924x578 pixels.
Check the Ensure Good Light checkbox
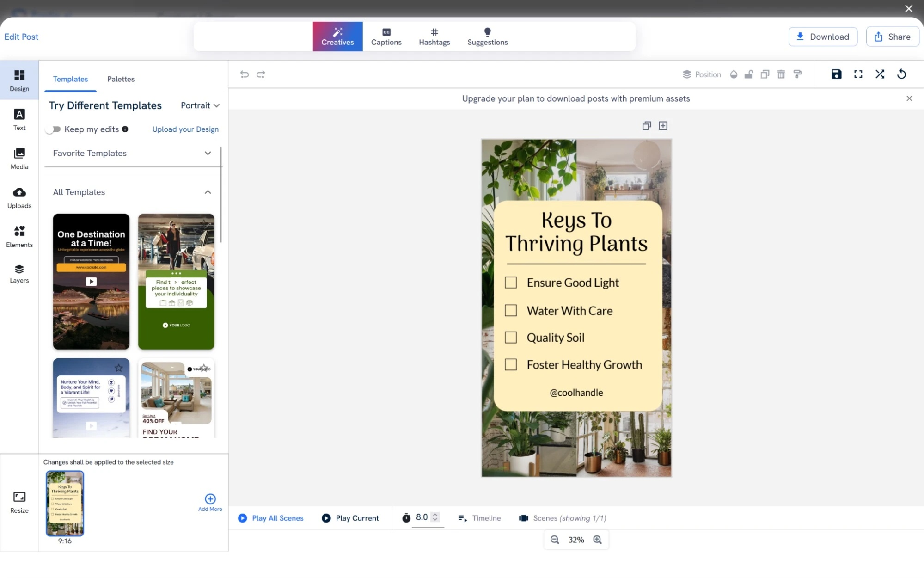511,282
